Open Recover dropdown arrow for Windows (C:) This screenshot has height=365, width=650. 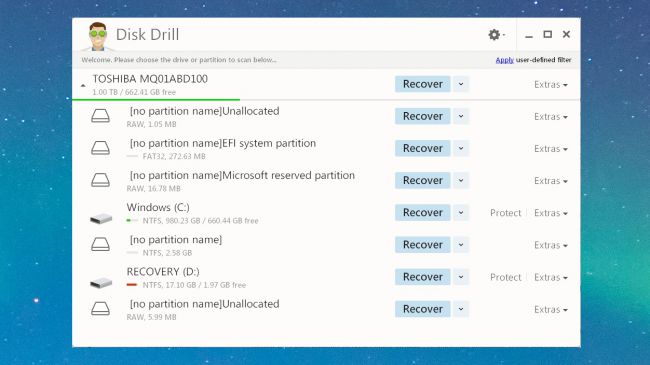click(461, 213)
